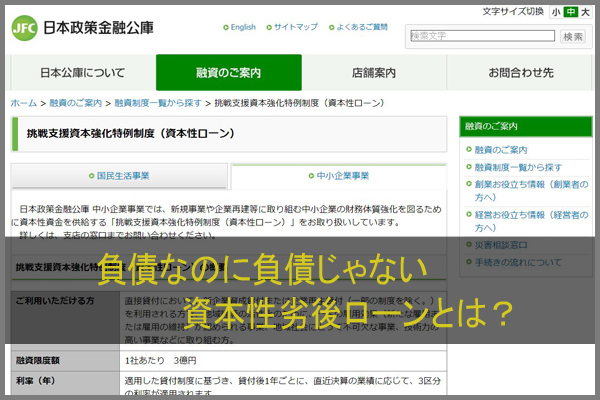Switch to the 国民生活事業 tab
600x400 pixels.
(x=119, y=176)
